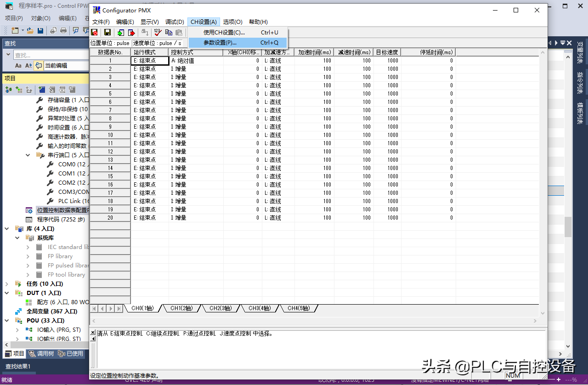The image size is (588, 385).
Task: Click the open project folder icon
Action: pos(30,30)
